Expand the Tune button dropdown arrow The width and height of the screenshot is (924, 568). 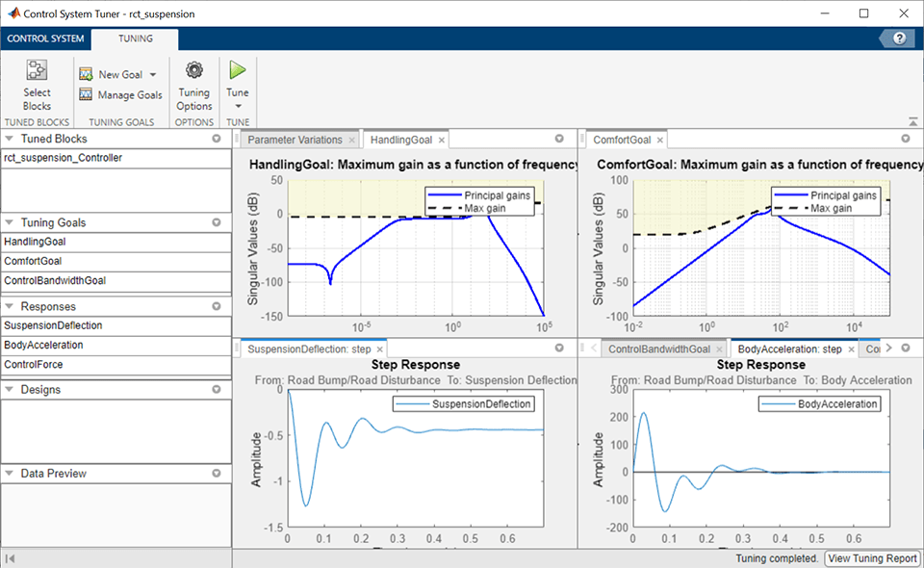[238, 107]
